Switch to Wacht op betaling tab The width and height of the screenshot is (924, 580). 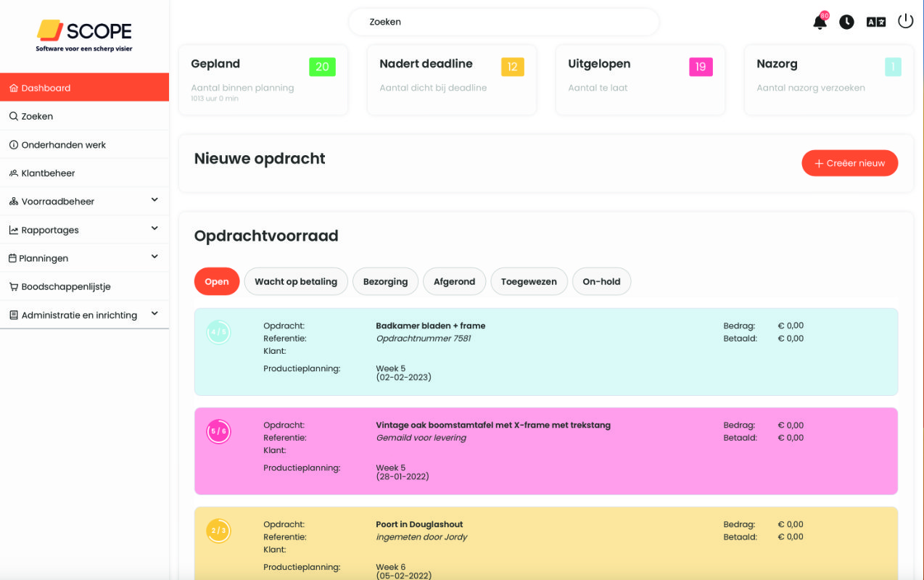296,282
